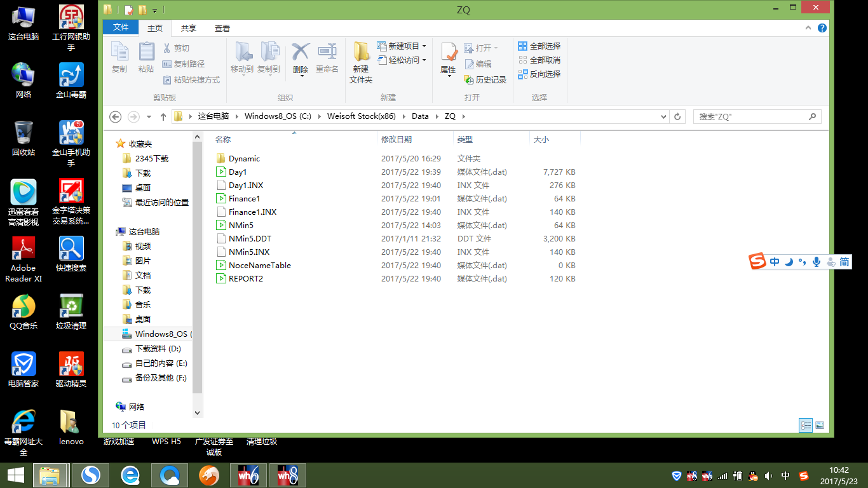The width and height of the screenshot is (868, 488).
Task: Select the REPORT2 file
Action: (245, 279)
